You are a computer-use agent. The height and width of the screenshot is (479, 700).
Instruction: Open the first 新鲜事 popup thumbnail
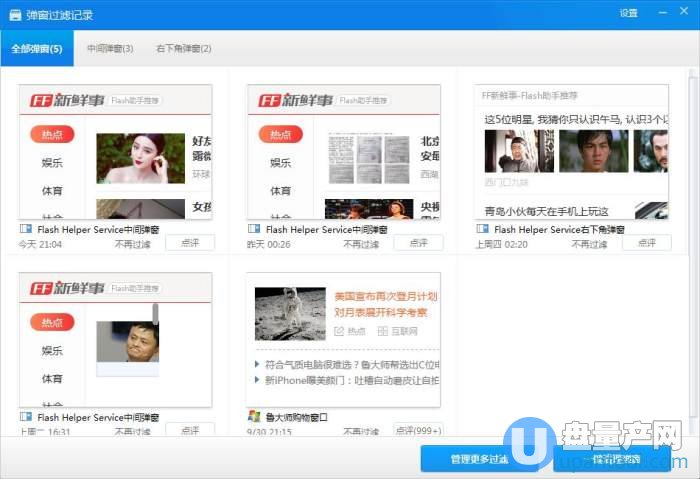(x=116, y=152)
